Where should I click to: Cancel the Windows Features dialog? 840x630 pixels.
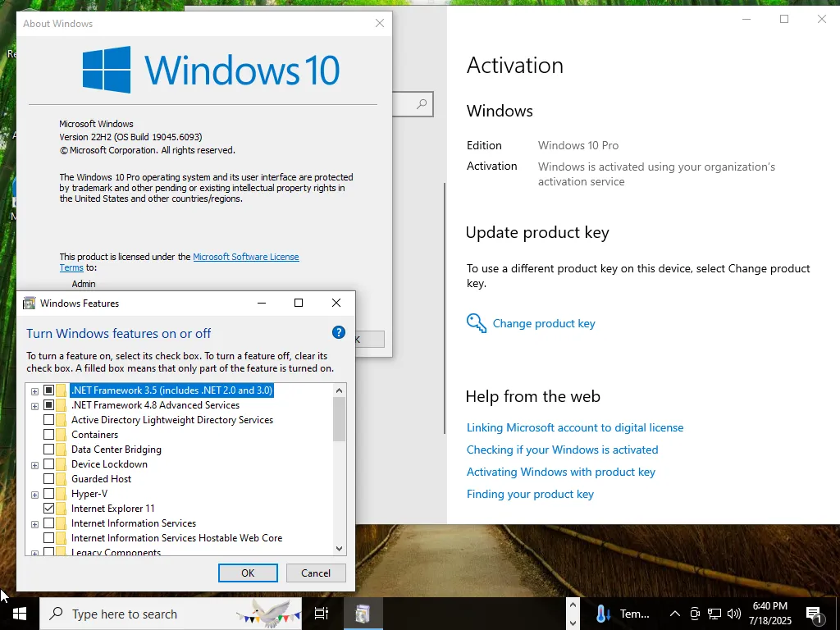[x=316, y=573]
